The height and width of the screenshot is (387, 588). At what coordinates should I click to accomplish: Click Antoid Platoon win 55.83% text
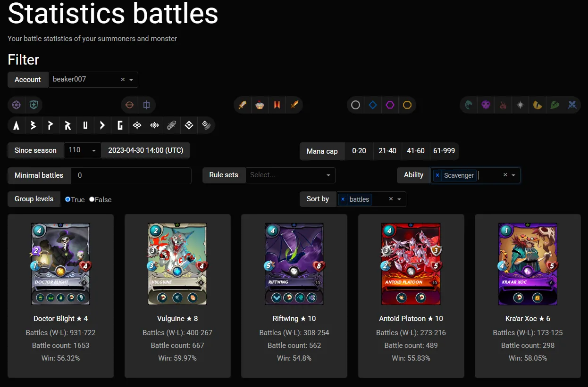pos(411,358)
